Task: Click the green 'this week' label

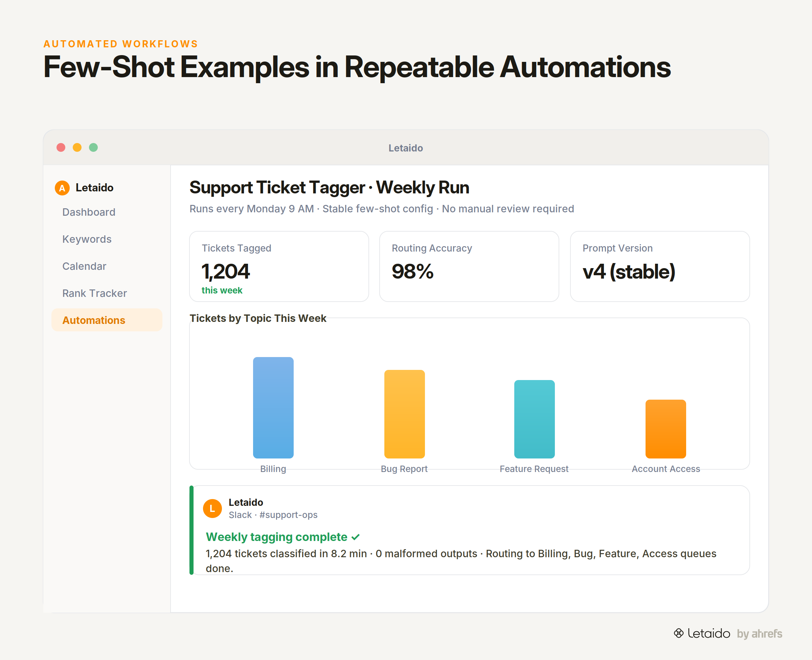Action: [222, 290]
